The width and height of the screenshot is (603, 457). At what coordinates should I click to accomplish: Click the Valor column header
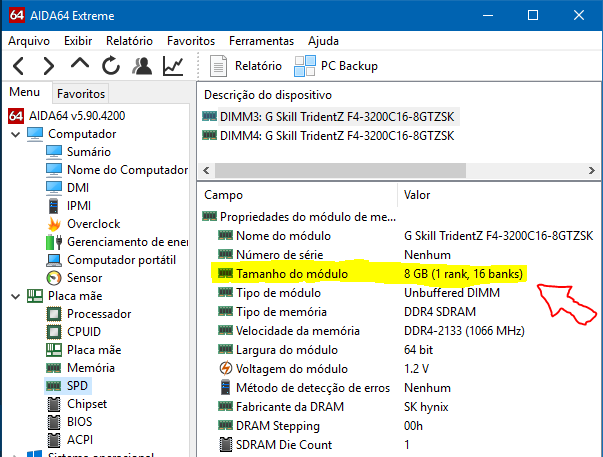click(x=417, y=194)
